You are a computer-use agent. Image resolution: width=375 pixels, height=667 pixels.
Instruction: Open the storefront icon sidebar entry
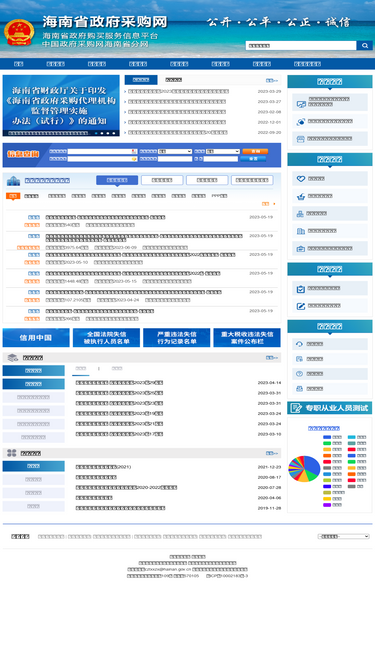pyautogui.click(x=330, y=139)
